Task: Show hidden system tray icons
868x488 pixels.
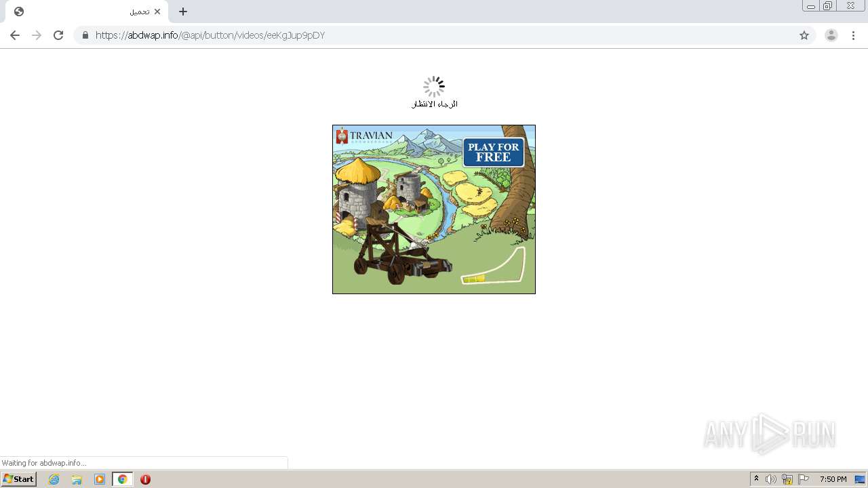Action: 756,479
